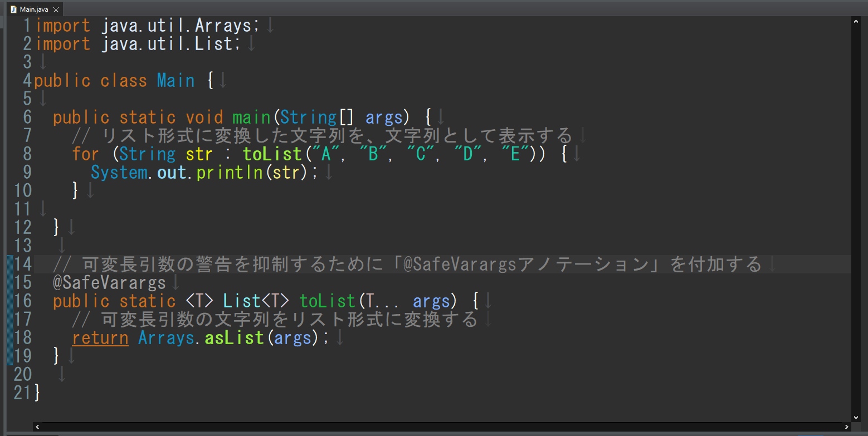Click java.util.List in the second import

(x=167, y=43)
